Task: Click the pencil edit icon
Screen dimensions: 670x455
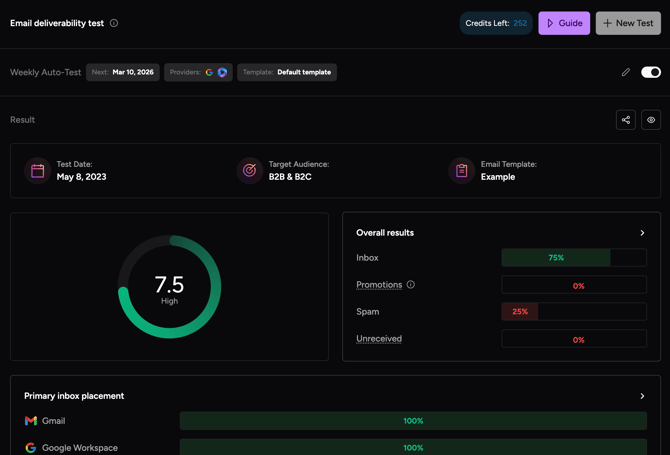Action: [626, 72]
